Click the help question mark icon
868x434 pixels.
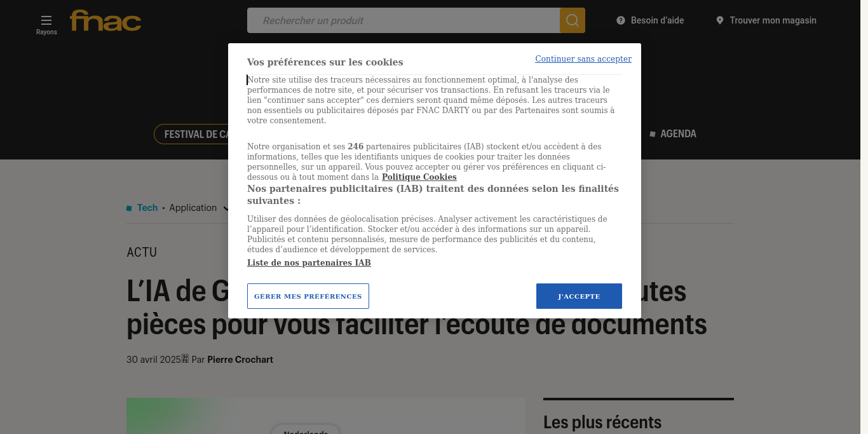point(621,20)
